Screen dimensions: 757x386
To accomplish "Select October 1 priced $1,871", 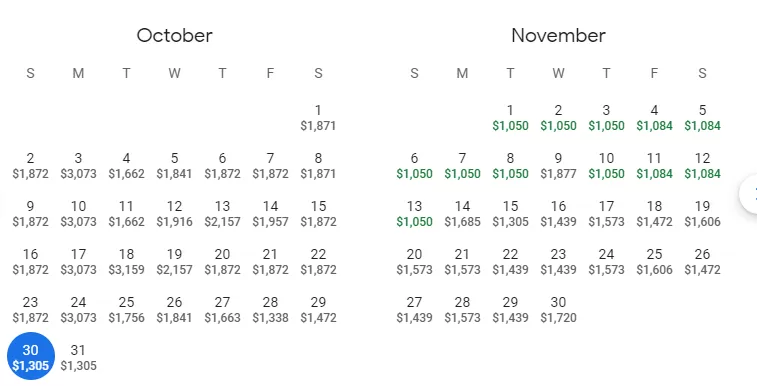I will pos(318,117).
